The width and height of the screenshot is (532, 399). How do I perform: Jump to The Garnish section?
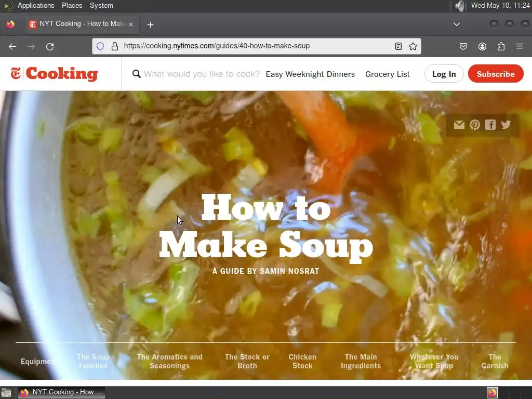pos(495,362)
